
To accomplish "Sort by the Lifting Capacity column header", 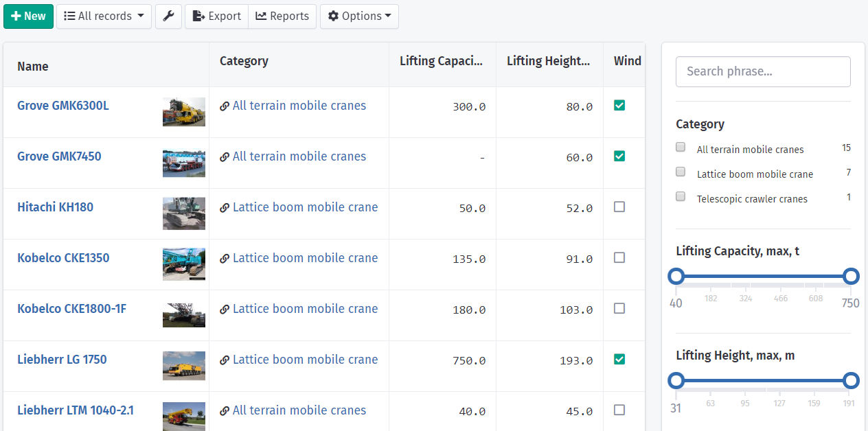I will coord(441,61).
